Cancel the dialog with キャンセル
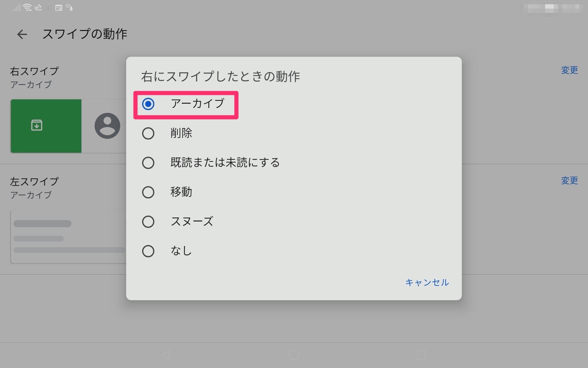Viewport: 588px width, 368px height. click(x=427, y=282)
